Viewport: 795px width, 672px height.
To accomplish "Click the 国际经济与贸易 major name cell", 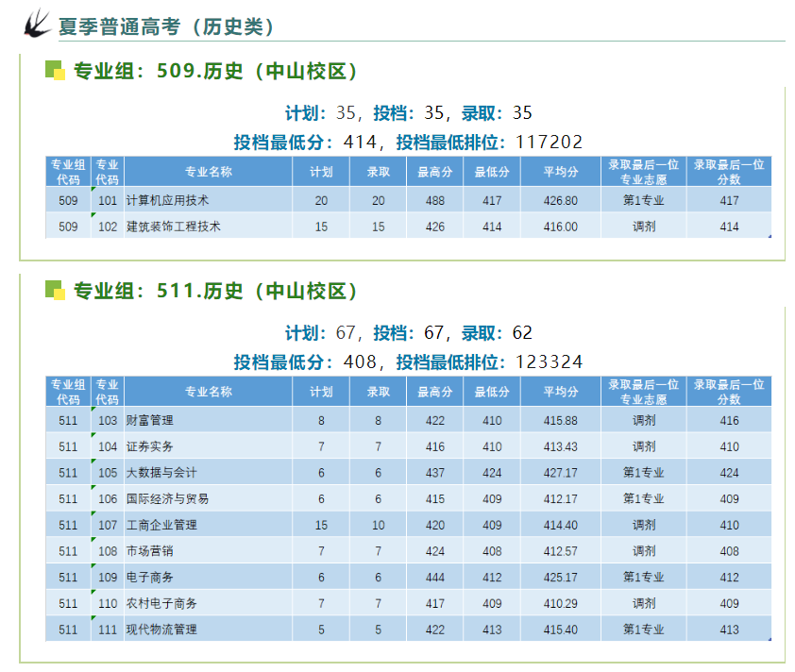I will (x=209, y=498).
